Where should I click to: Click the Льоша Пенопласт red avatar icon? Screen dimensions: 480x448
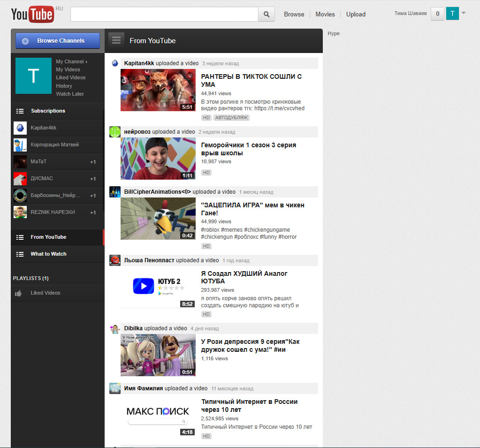pyautogui.click(x=115, y=260)
